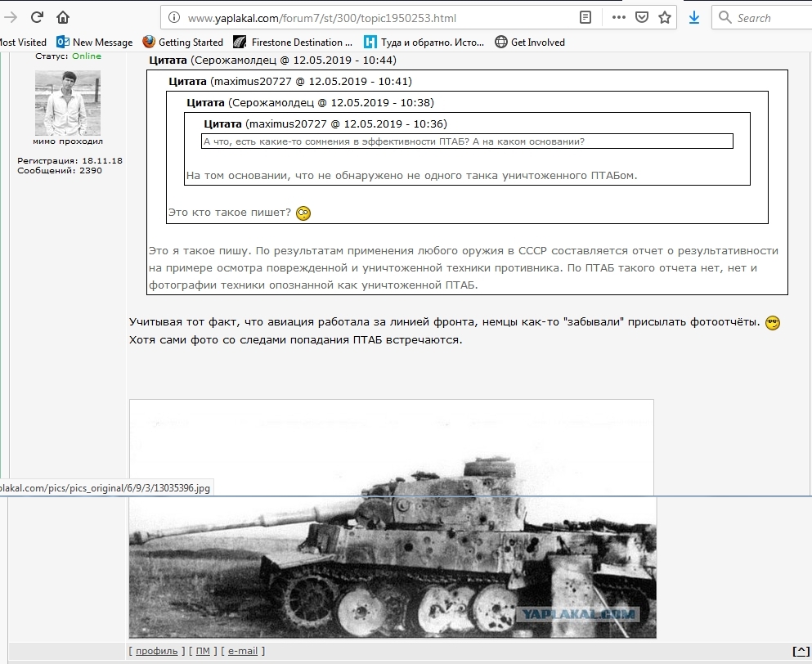Toggle reader view icon
This screenshot has height=664, width=812.
click(x=585, y=18)
